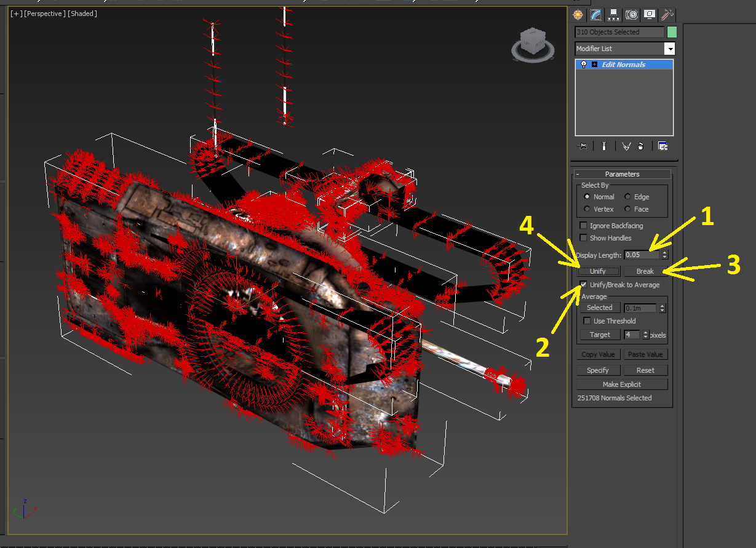Open the Modifier List dropdown

[x=669, y=49]
